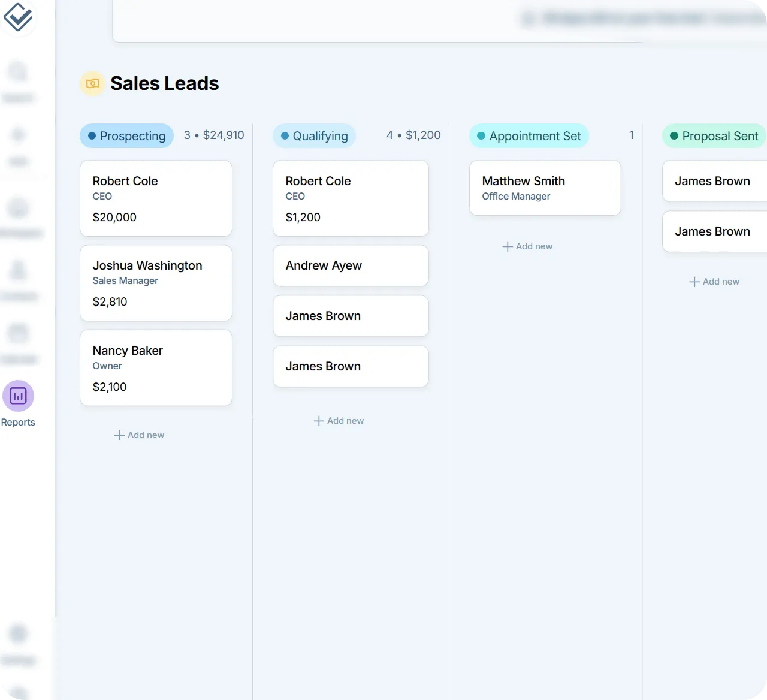Open the Reports section in the sidebar

click(18, 405)
